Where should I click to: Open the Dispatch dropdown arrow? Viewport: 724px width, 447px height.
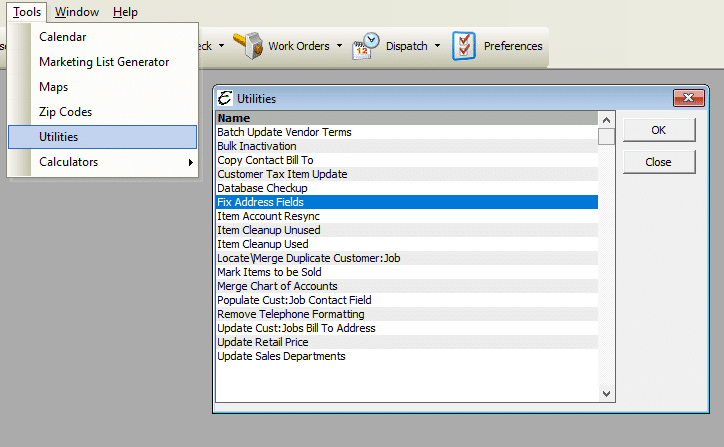[437, 46]
